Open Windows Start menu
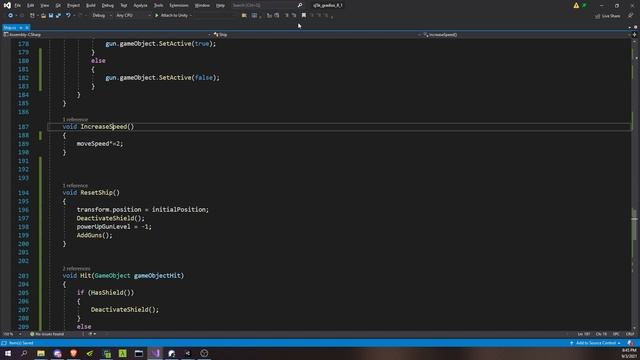The image size is (640, 360). pyautogui.click(x=8, y=353)
